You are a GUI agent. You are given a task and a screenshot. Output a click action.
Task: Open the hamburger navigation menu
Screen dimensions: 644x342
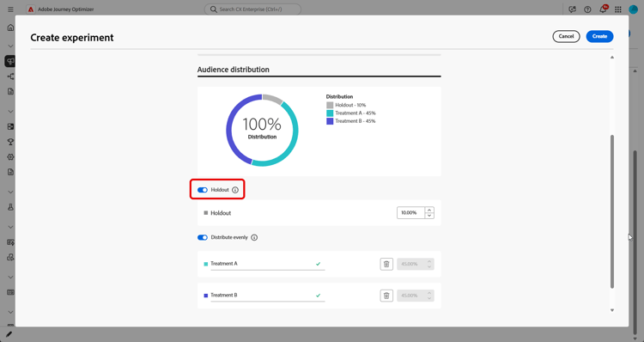[10, 9]
